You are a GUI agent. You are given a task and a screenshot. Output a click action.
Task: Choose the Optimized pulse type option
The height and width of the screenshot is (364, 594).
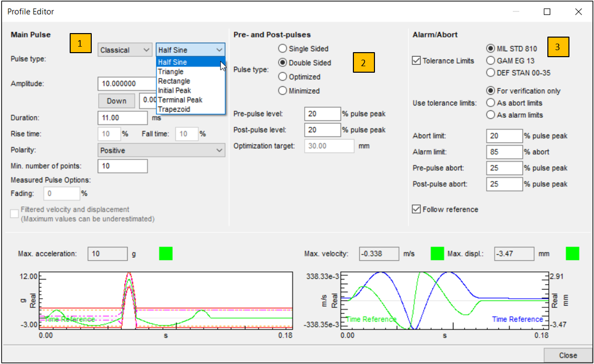click(283, 77)
